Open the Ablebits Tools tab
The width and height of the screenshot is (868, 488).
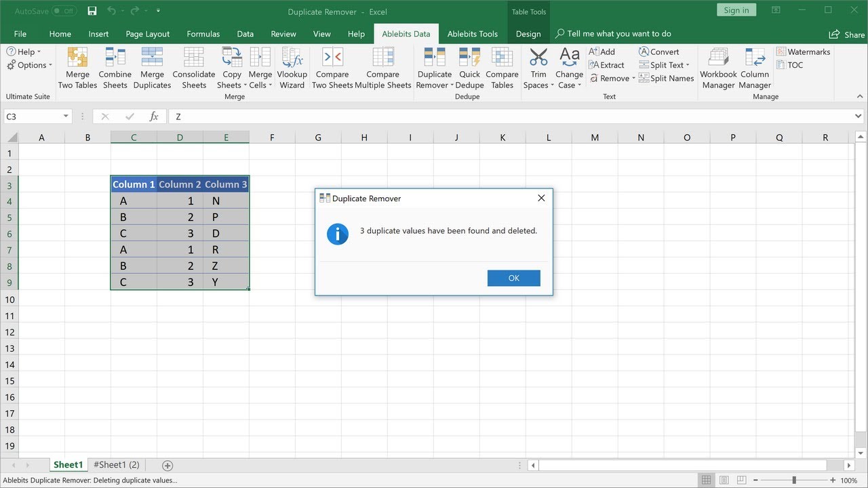[x=473, y=34]
